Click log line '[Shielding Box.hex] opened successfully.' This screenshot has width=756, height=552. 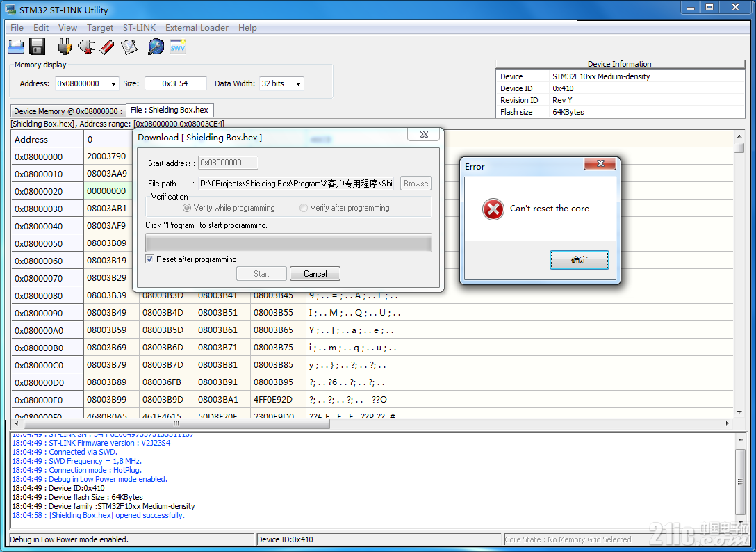99,515
